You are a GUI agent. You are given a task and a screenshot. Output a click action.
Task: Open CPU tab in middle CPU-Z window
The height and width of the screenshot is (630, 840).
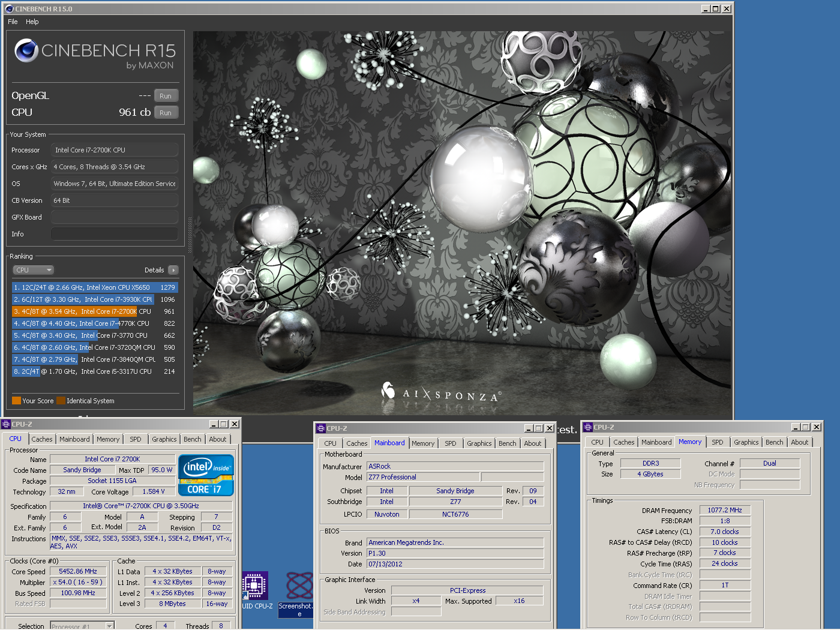tap(330, 443)
